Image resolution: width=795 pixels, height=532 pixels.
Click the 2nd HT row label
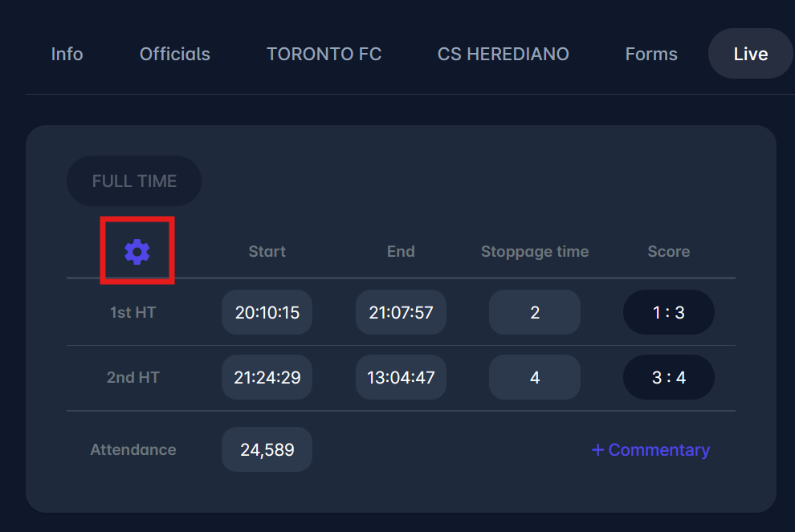[133, 377]
